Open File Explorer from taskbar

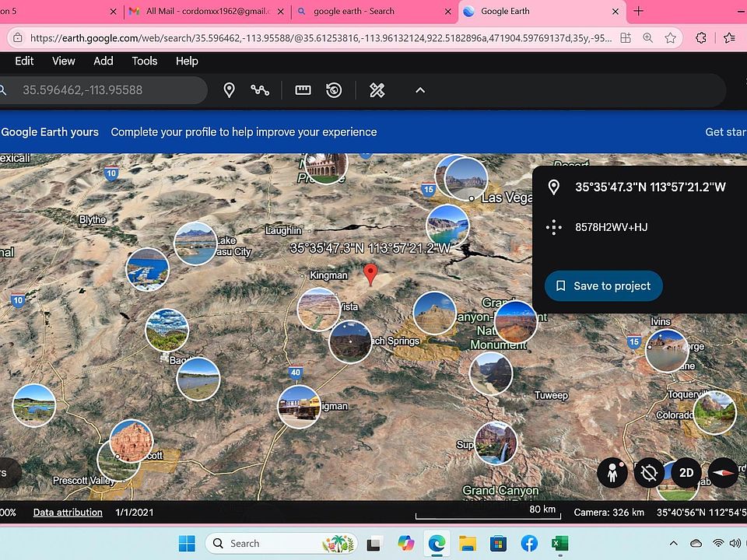(468, 544)
